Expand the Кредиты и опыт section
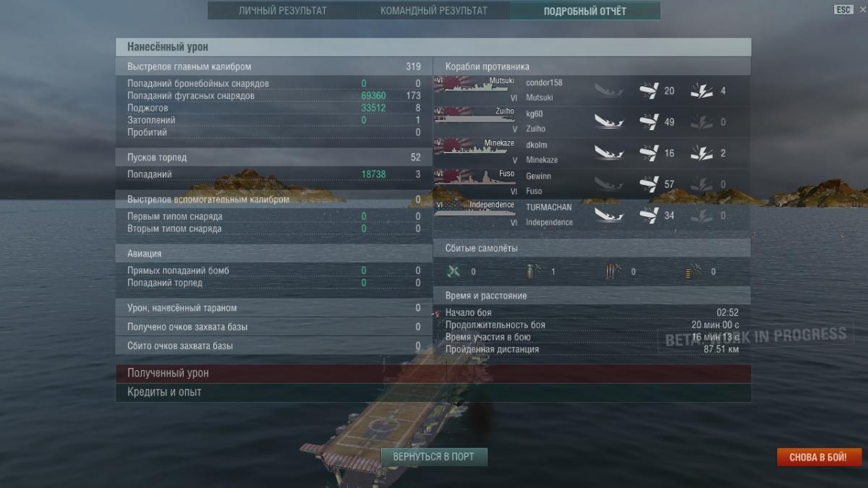Screen dimensions: 868x488 click(433, 392)
